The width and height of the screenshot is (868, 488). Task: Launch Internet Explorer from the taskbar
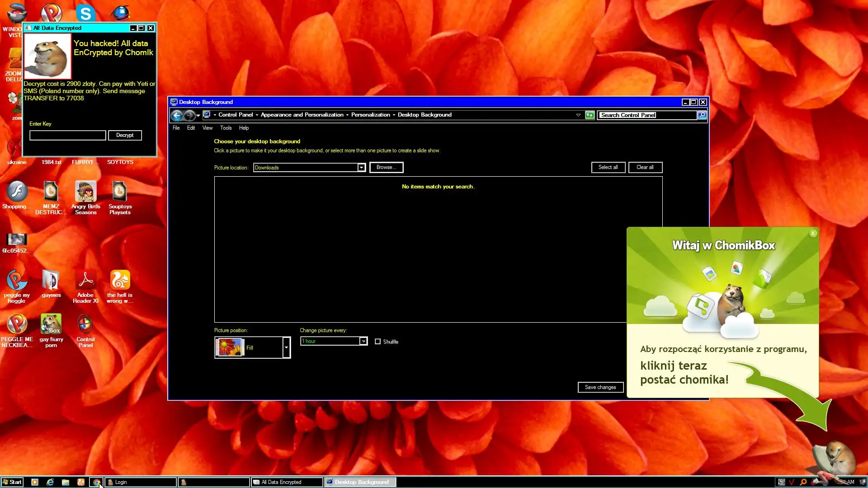(50, 482)
